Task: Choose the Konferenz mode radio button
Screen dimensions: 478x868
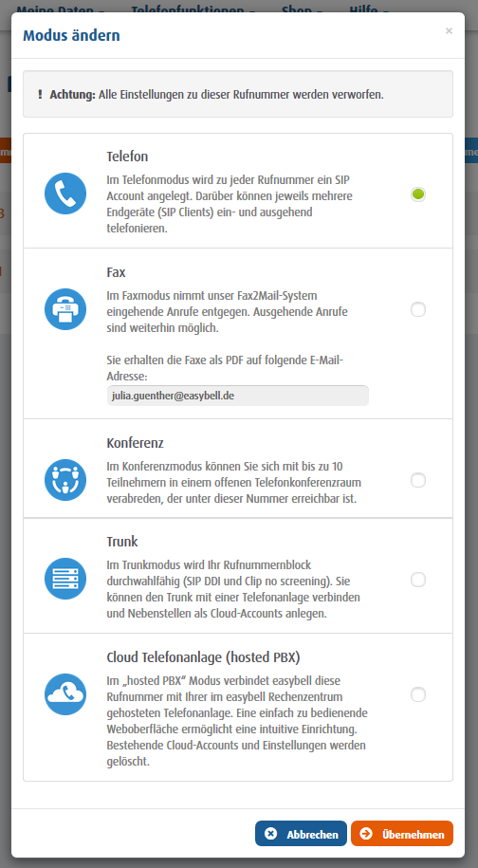Action: pyautogui.click(x=418, y=480)
